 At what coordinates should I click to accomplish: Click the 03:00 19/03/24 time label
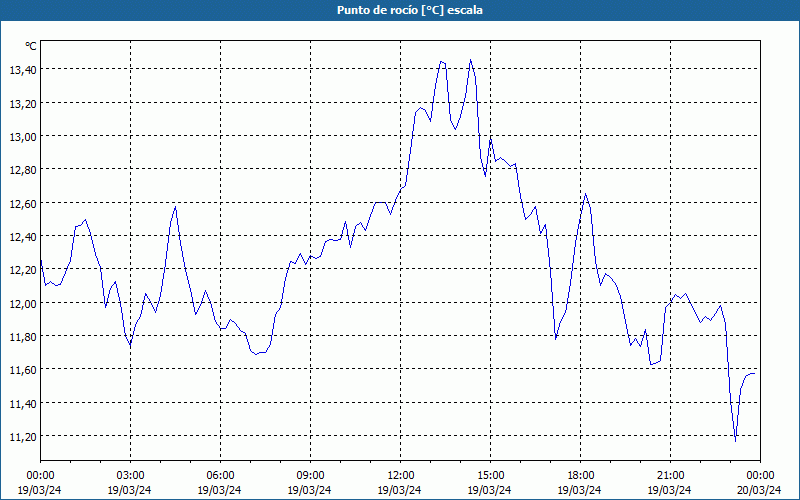click(130, 483)
